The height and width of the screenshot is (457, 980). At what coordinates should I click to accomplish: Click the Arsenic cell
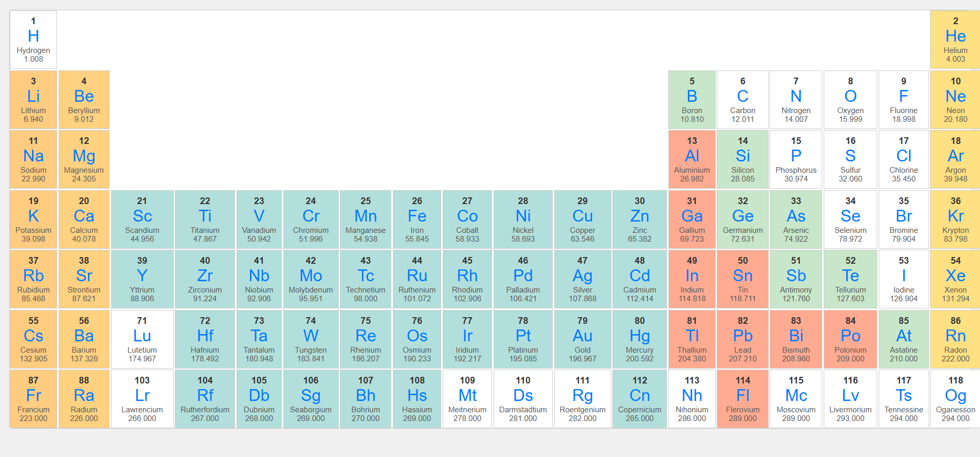coord(796,220)
